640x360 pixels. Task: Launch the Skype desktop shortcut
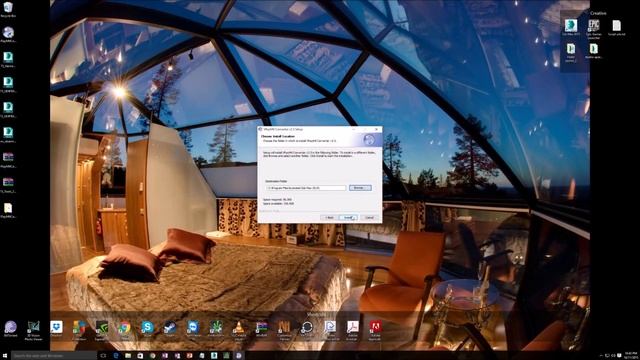click(x=147, y=329)
